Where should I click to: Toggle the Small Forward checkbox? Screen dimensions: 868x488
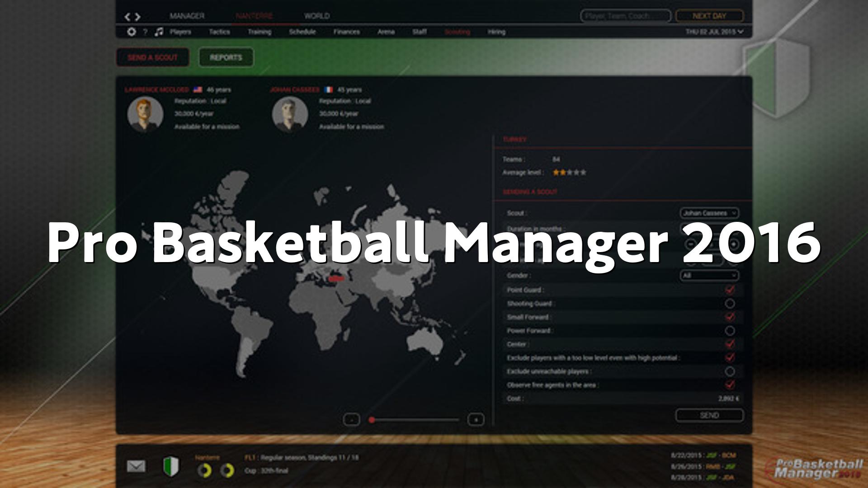(x=729, y=317)
